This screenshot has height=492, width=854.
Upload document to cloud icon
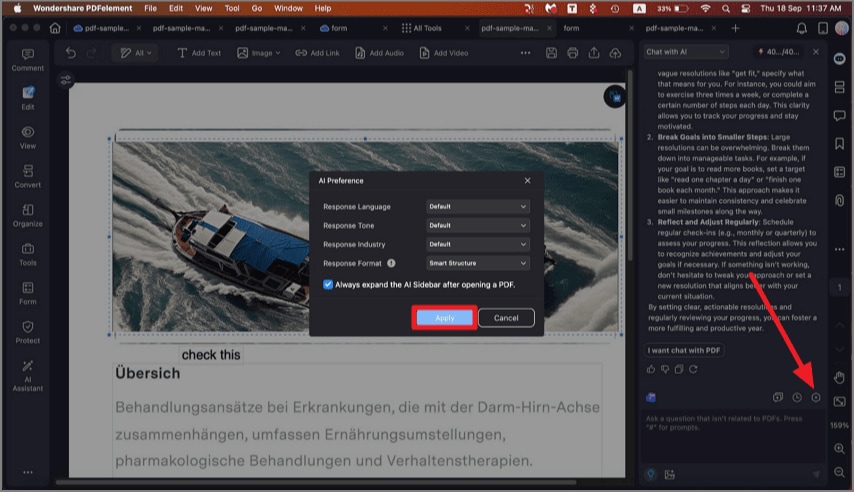pos(615,53)
